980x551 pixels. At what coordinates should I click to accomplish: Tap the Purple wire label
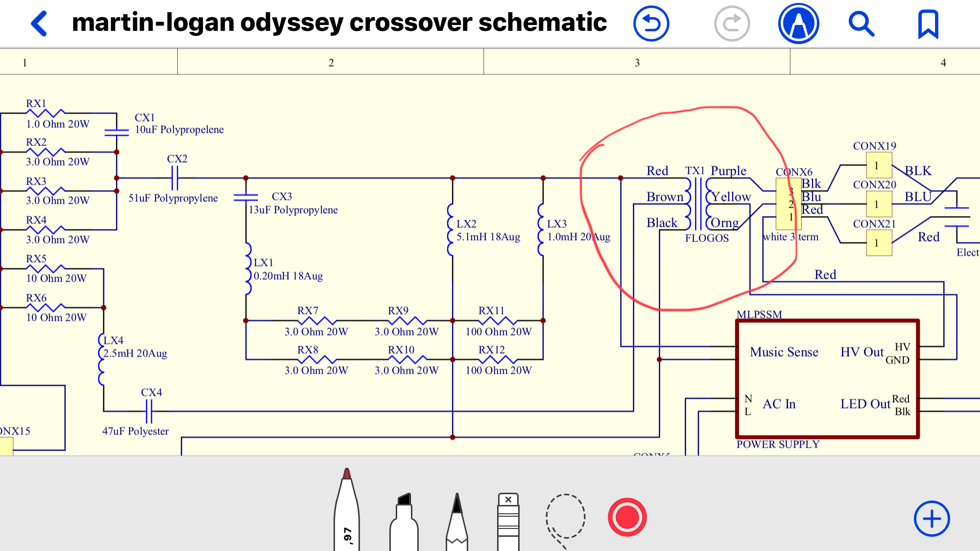point(728,171)
